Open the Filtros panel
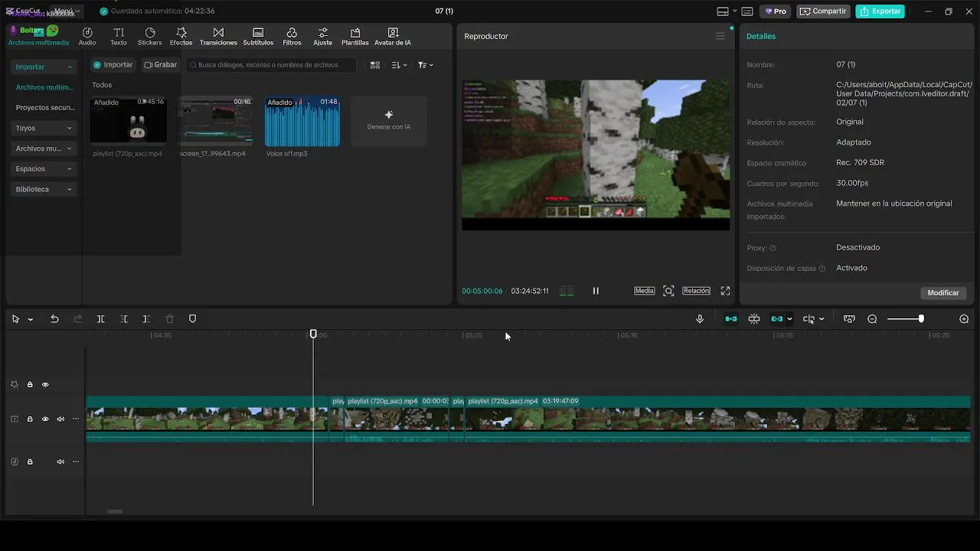Image resolution: width=980 pixels, height=551 pixels. pos(292,37)
